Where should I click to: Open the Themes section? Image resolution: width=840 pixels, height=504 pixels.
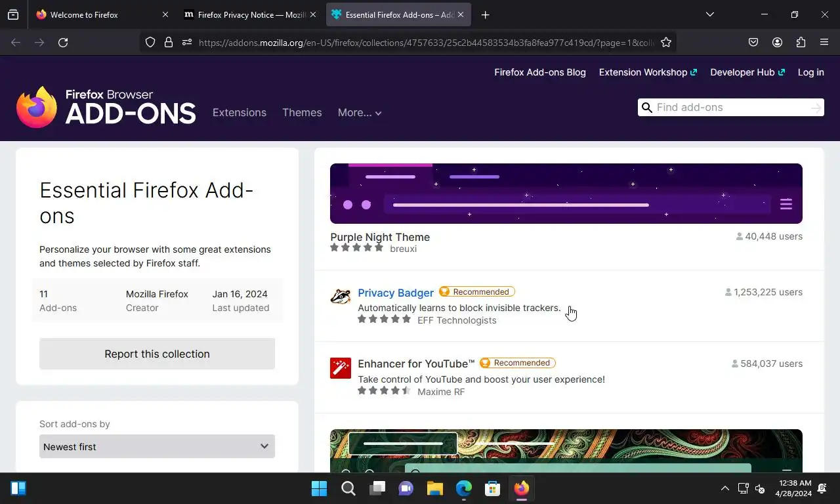(302, 112)
